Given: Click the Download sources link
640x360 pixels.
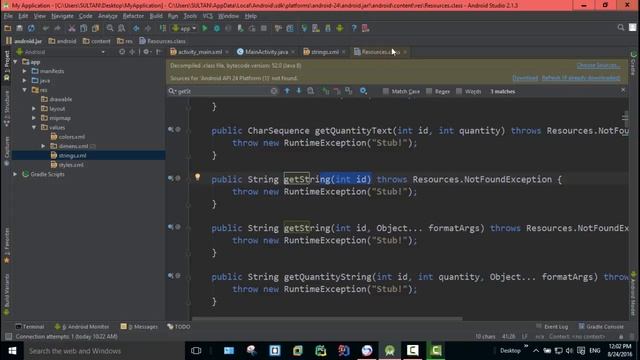Looking at the screenshot, I should click(x=525, y=78).
